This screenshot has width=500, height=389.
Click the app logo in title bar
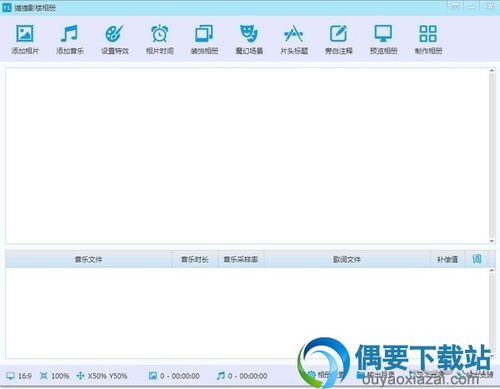point(7,7)
